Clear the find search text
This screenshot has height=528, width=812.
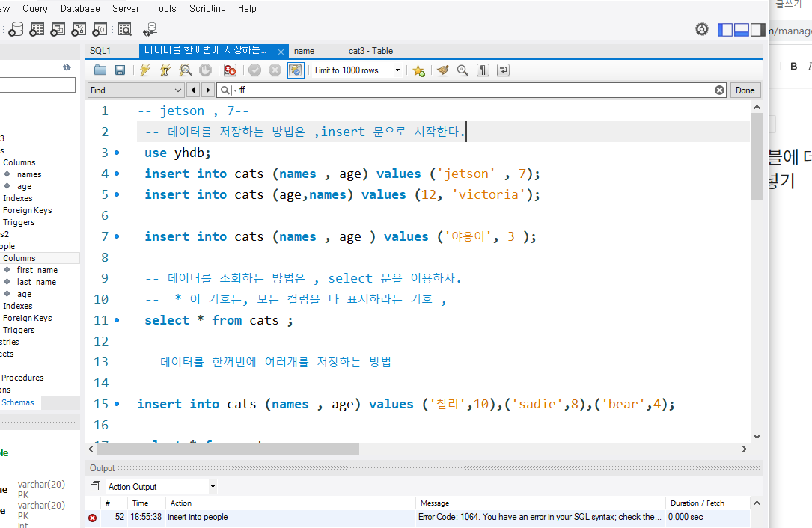pos(720,90)
